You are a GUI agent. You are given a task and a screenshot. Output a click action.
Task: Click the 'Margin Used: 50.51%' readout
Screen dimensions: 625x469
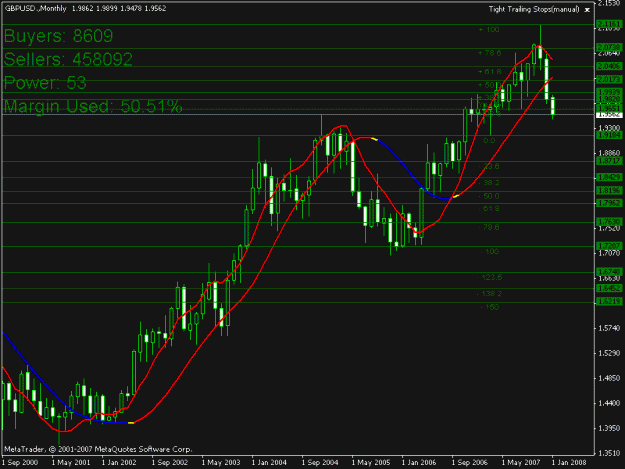[93, 106]
